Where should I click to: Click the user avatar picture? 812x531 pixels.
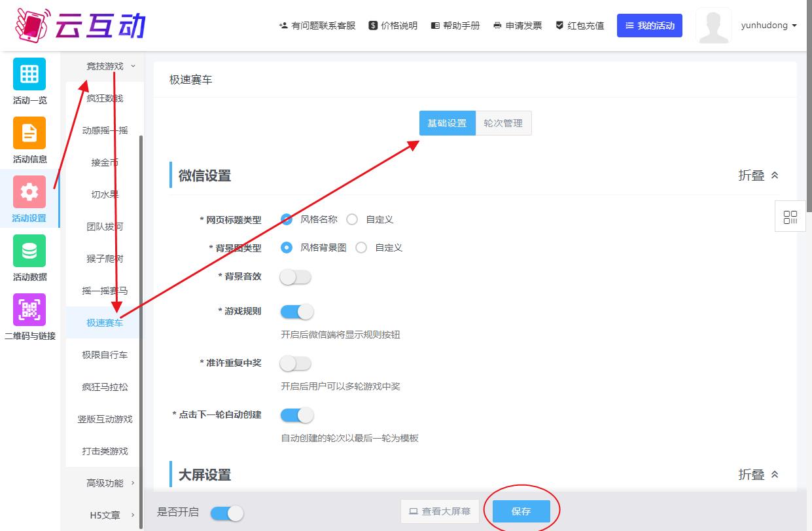(x=713, y=26)
